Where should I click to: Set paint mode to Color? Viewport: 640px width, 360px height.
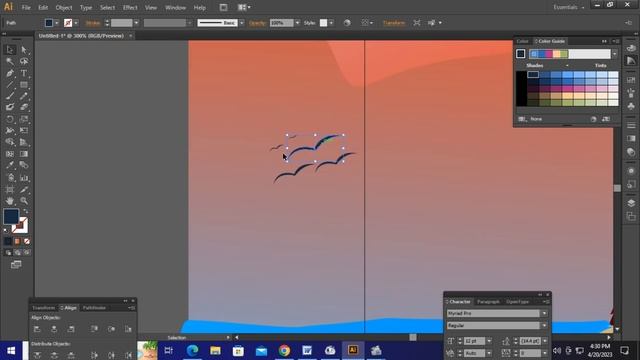(x=8, y=241)
